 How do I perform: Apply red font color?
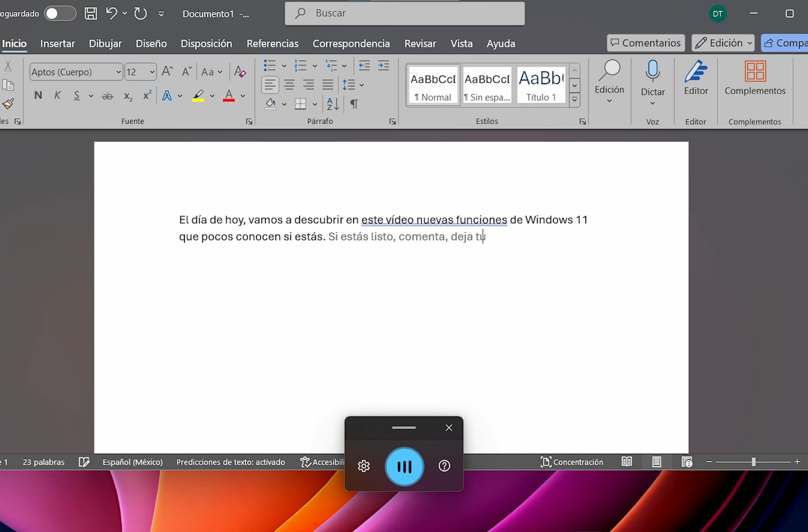(x=229, y=96)
